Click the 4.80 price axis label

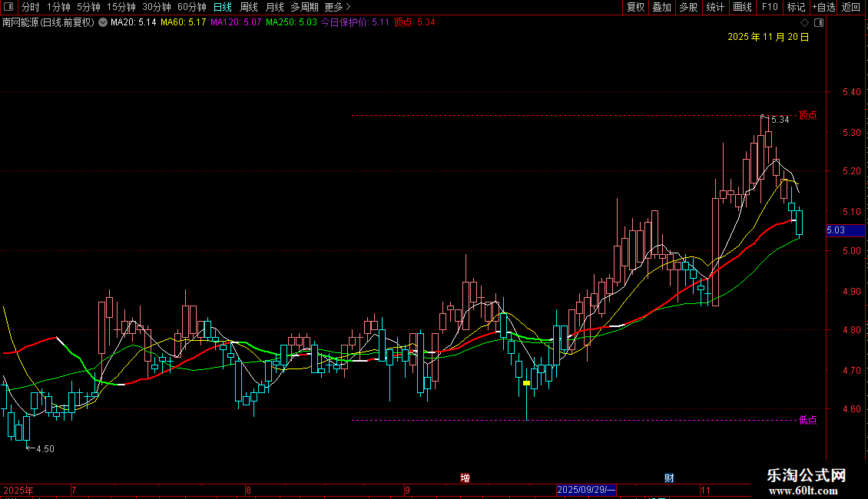pyautogui.click(x=851, y=329)
